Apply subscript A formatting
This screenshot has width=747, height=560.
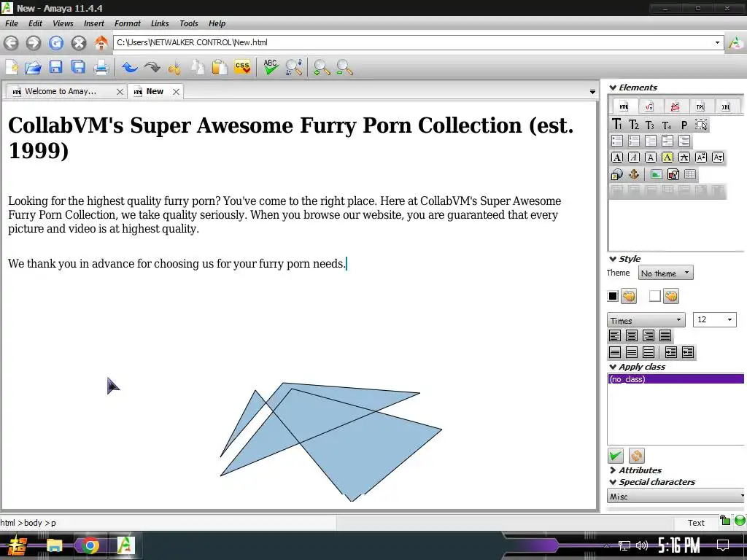pyautogui.click(x=718, y=157)
